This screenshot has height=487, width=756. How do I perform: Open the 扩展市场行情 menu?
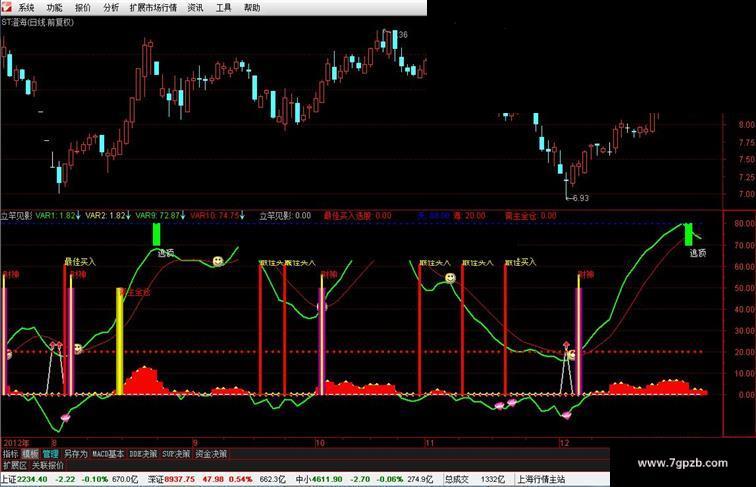(x=153, y=8)
